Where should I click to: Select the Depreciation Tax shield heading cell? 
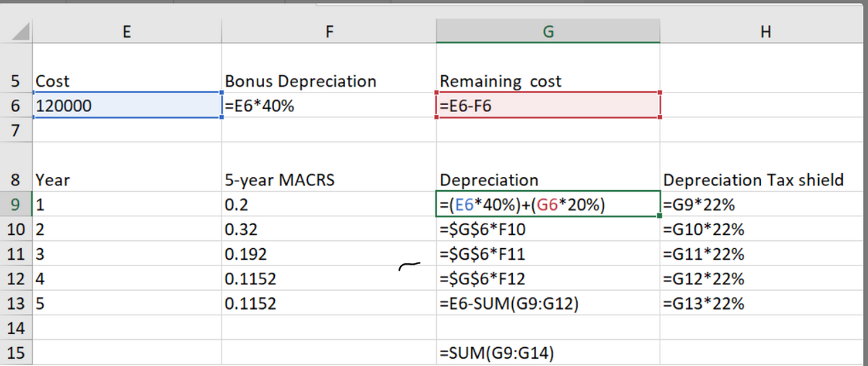click(765, 179)
